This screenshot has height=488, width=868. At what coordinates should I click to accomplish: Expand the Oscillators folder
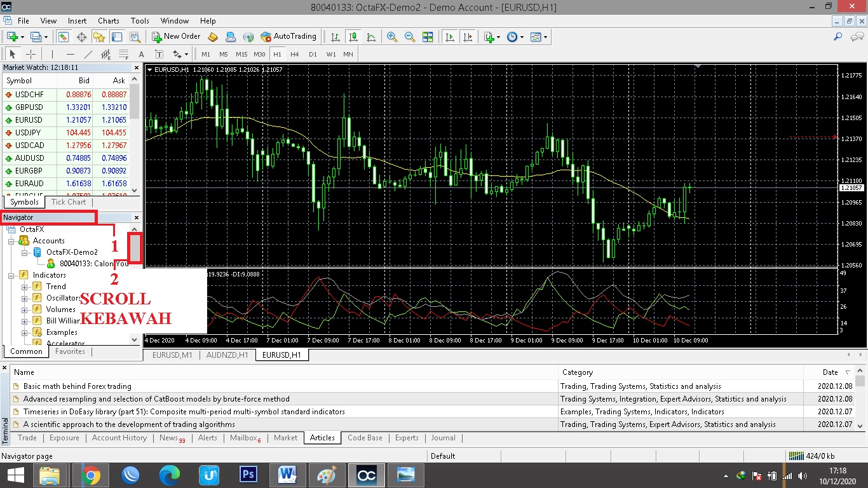pyautogui.click(x=25, y=298)
